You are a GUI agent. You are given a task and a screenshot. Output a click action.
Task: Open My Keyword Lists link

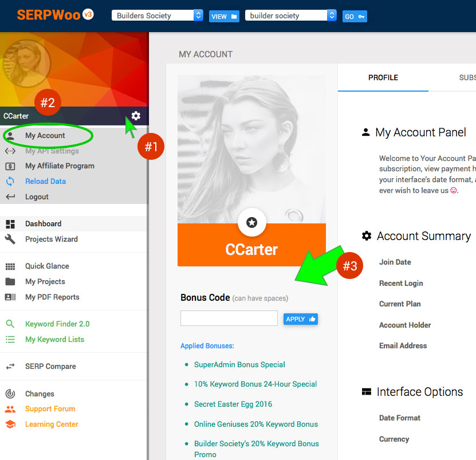pos(54,339)
